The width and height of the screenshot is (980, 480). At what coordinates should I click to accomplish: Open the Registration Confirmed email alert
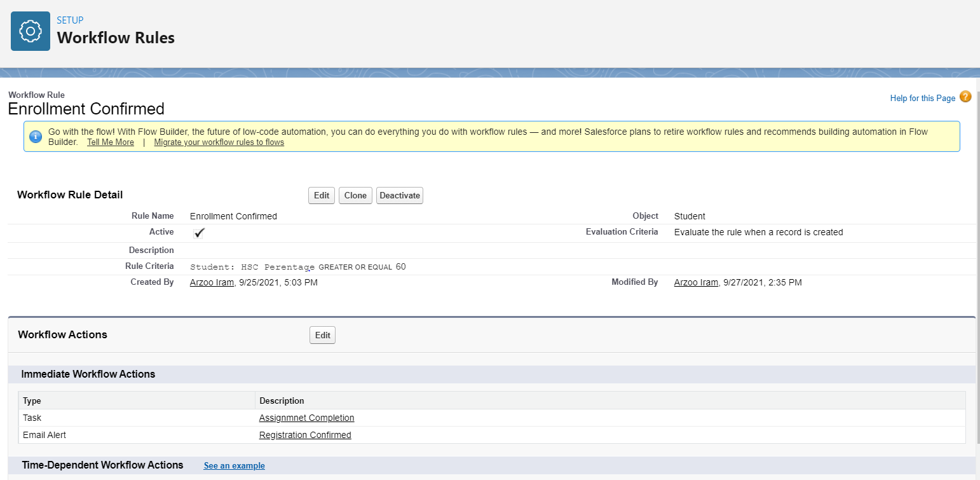pos(305,435)
